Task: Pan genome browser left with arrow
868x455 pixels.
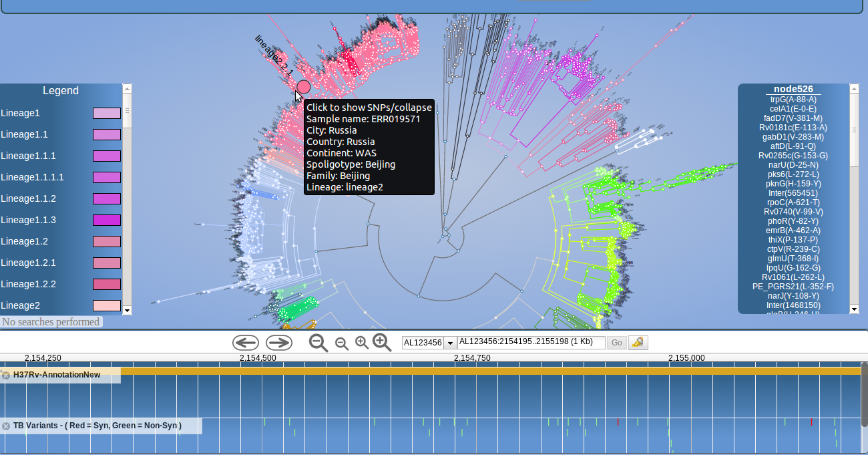Action: [x=245, y=343]
